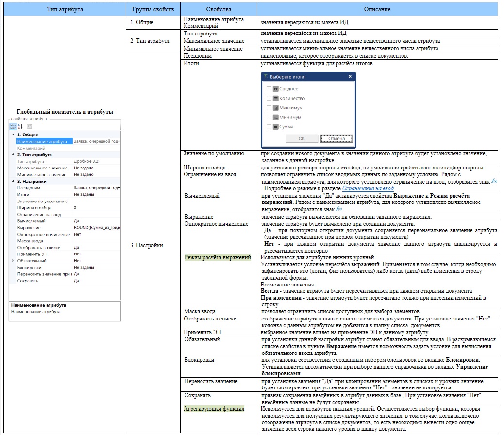Collapse the '3. Настройки' property group
Screen dimensions: 504x438
coord(13,181)
